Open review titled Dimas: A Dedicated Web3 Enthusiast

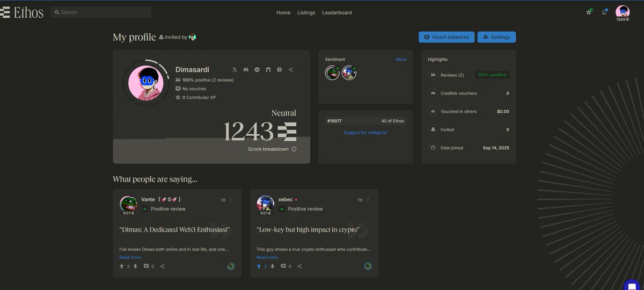click(175, 230)
